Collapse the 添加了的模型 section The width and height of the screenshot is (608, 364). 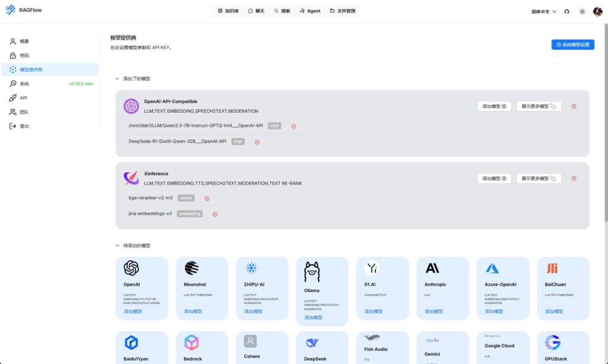point(117,79)
